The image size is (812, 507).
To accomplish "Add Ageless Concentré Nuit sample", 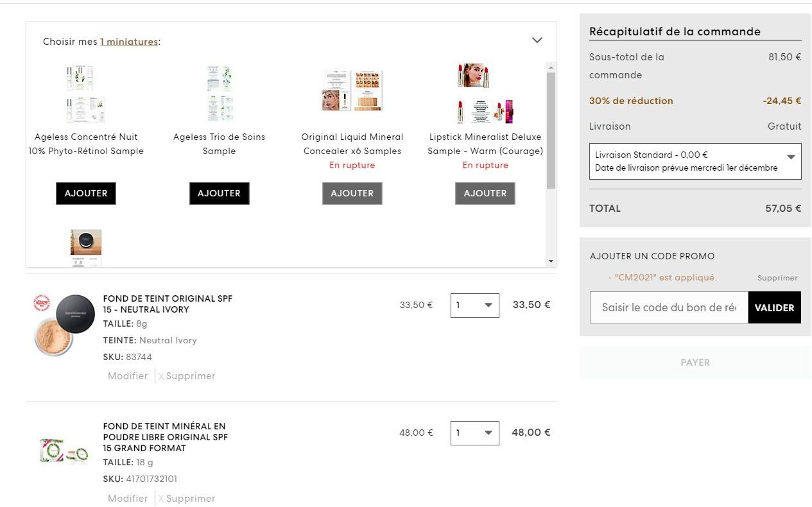I will (86, 193).
